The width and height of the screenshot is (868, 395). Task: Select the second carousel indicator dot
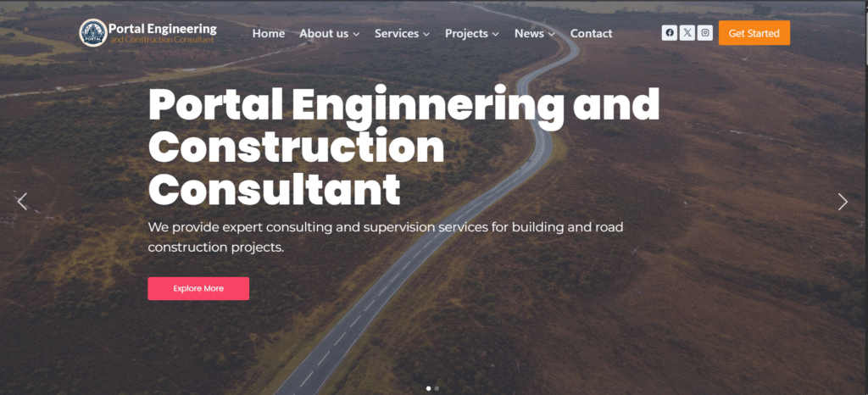tap(437, 388)
